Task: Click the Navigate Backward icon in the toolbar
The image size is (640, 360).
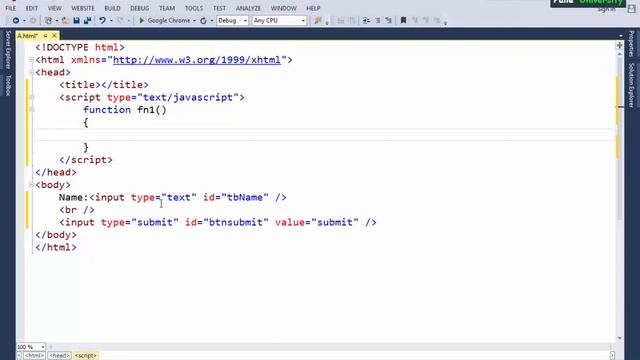Action: [16, 20]
